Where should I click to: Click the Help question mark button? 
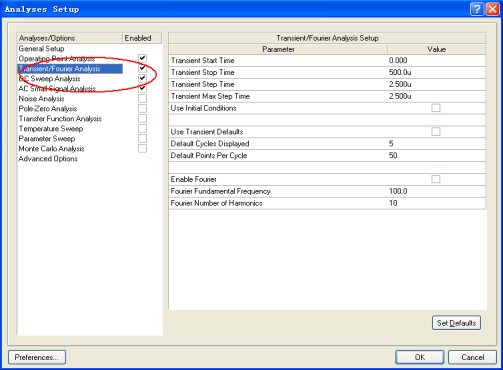pos(477,9)
